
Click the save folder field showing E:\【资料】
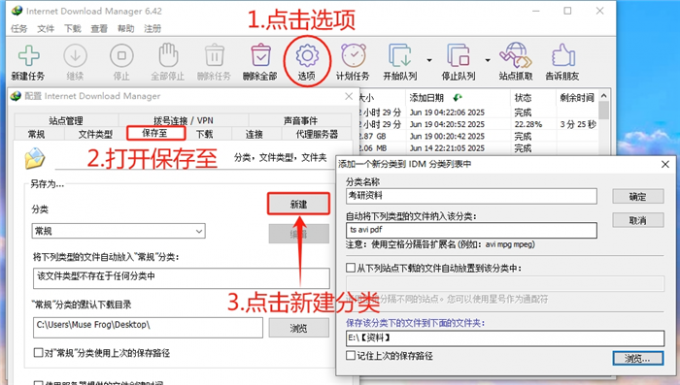505,338
